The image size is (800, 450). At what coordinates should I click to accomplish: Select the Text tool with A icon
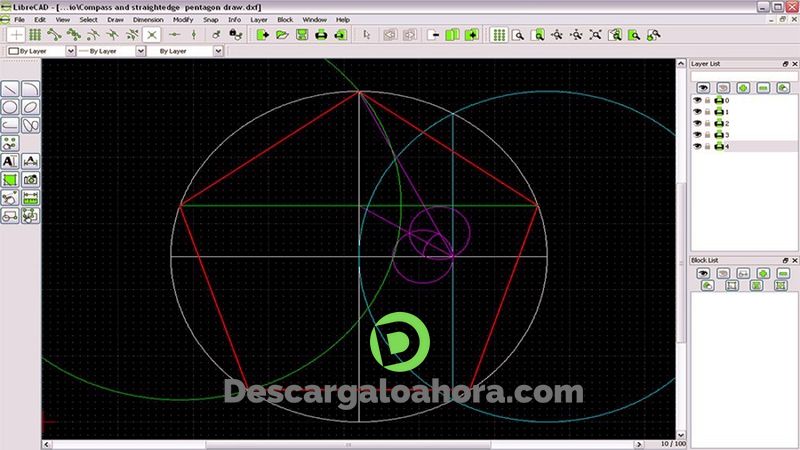pyautogui.click(x=10, y=161)
